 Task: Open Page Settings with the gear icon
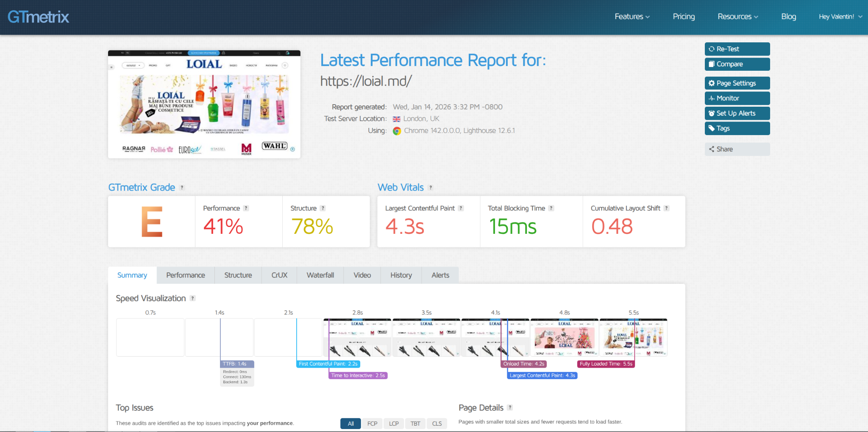737,83
